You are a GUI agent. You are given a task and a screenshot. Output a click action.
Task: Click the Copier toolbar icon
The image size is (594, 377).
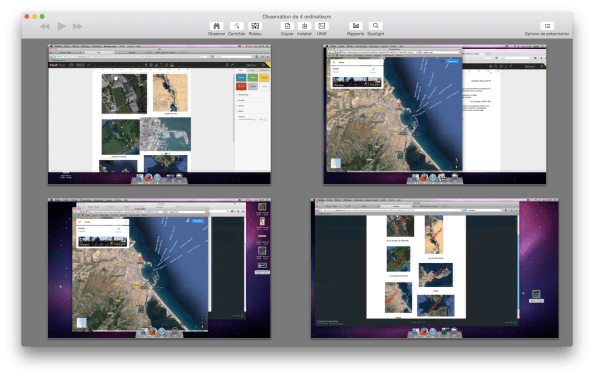(x=287, y=26)
